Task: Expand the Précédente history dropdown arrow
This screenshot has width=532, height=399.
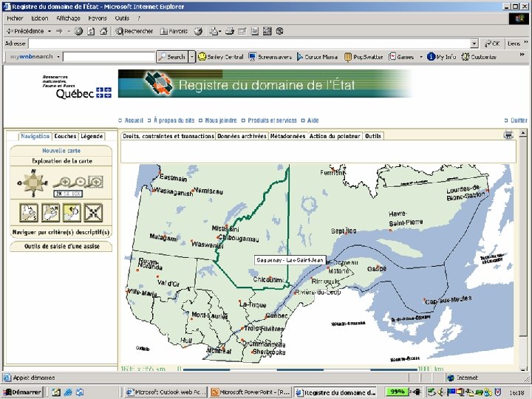Action: pyautogui.click(x=50, y=31)
